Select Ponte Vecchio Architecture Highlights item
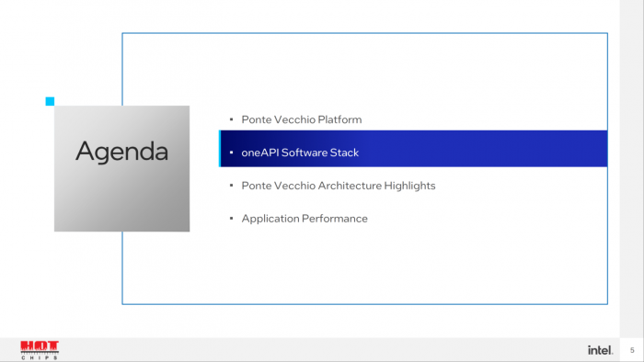Image resolution: width=644 pixels, height=362 pixels. click(x=339, y=186)
